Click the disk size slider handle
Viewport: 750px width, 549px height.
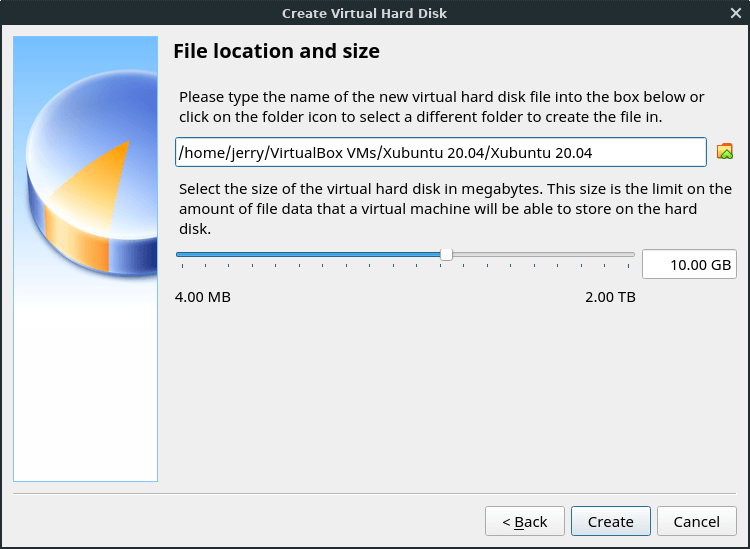coord(446,254)
